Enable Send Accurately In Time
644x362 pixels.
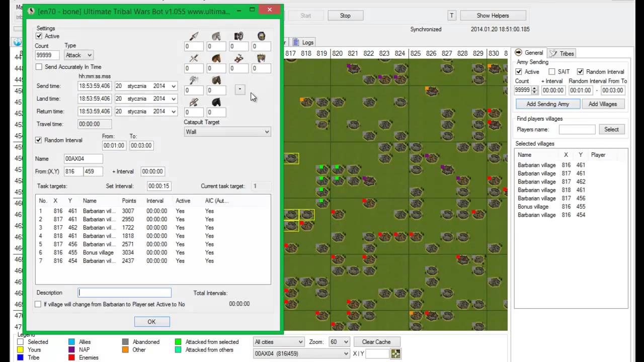coord(39,67)
